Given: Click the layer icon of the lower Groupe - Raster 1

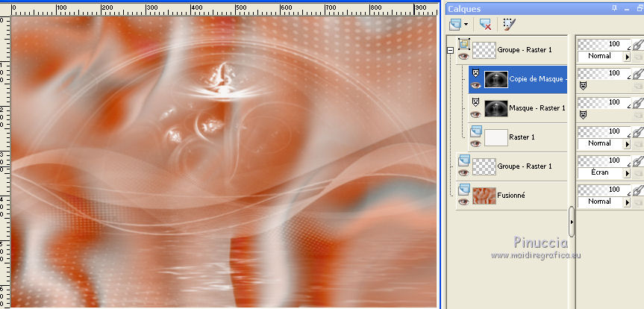Looking at the screenshot, I should 463,160.
